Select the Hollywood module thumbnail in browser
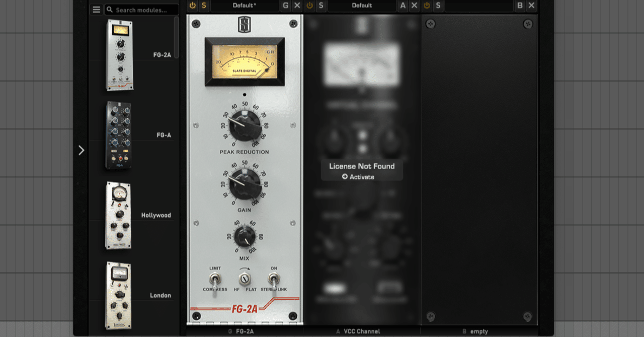 pyautogui.click(x=119, y=215)
